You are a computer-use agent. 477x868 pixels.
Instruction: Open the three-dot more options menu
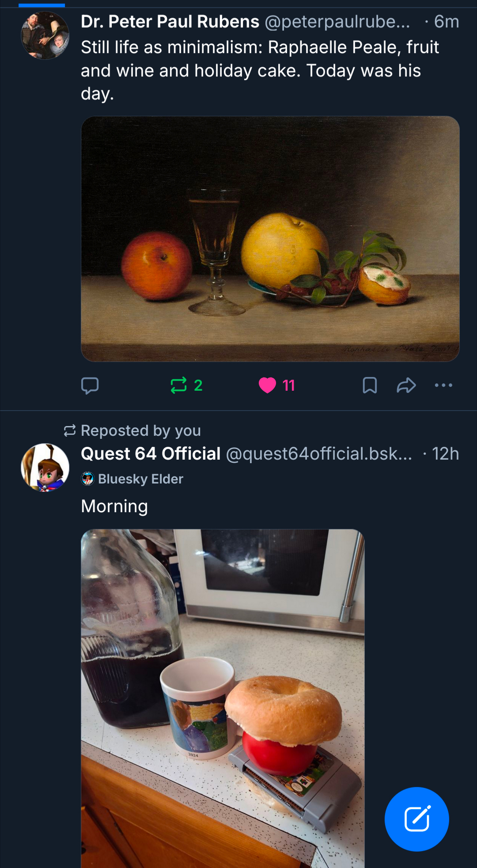coord(443,385)
